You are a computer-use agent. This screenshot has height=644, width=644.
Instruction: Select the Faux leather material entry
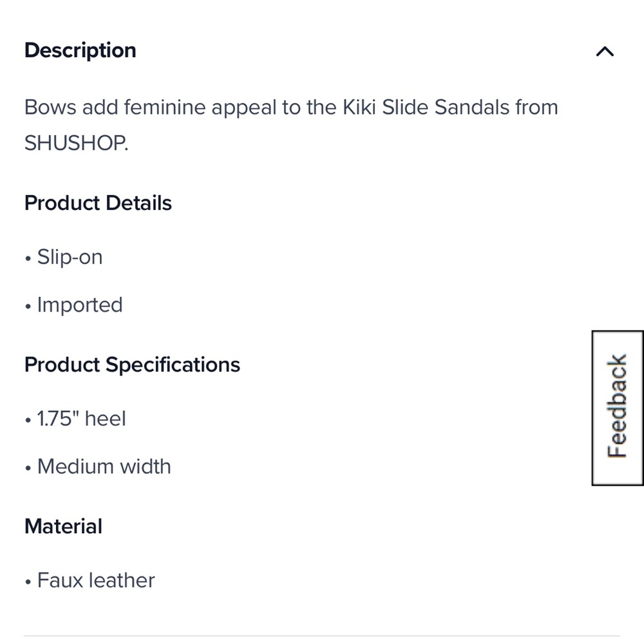[x=97, y=580]
